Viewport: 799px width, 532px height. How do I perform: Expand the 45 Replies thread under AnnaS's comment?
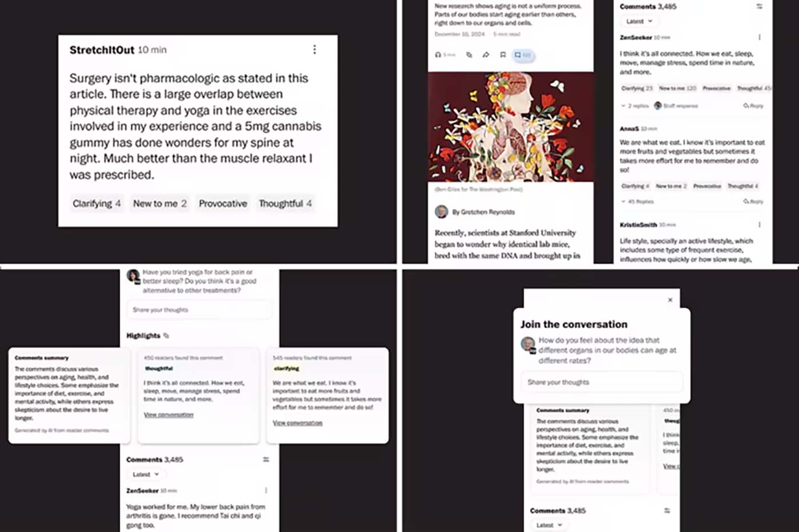coord(637,201)
